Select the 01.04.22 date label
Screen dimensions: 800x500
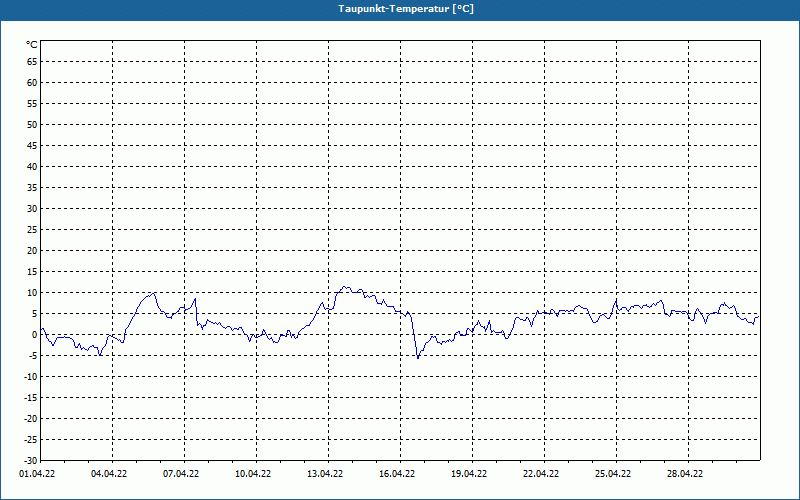click(x=37, y=474)
